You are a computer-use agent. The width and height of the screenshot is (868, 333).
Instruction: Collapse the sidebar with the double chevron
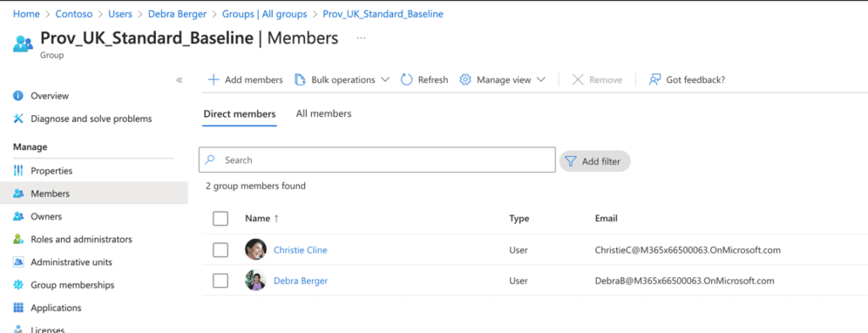(180, 80)
